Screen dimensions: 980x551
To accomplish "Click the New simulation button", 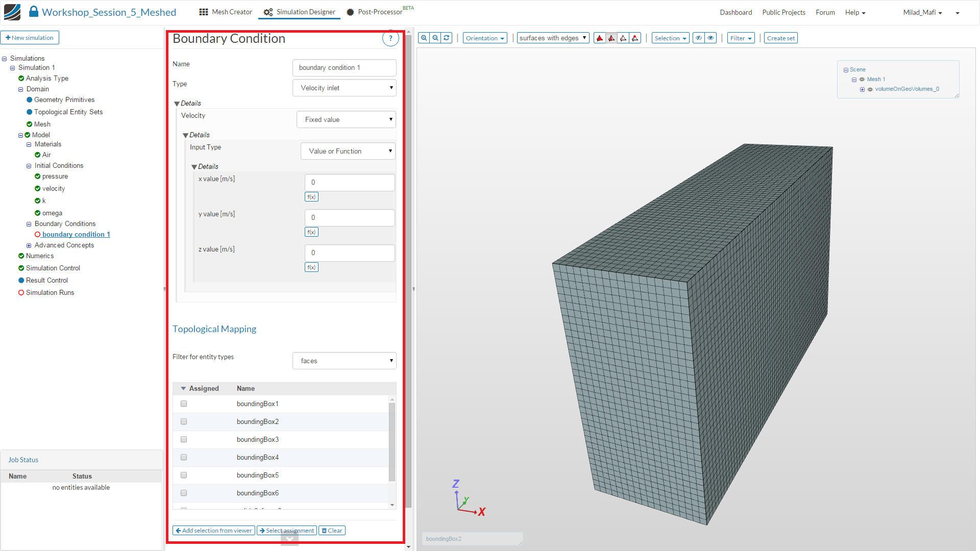I will click(30, 38).
